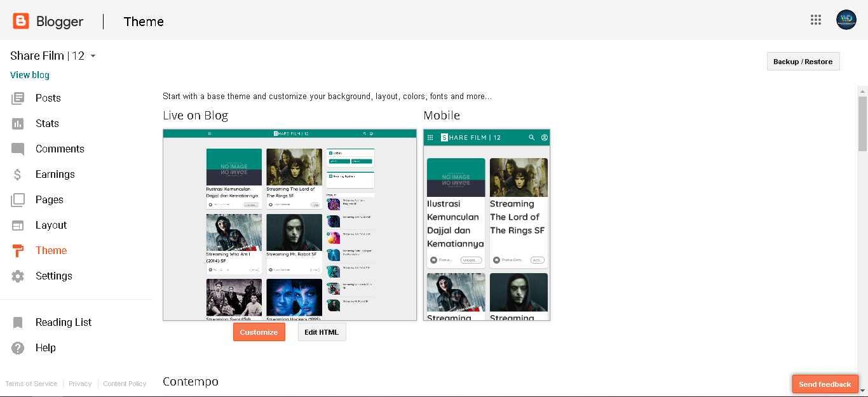Expand the Share Film | 12 blog dropdown
The image size is (868, 397).
tap(93, 56)
